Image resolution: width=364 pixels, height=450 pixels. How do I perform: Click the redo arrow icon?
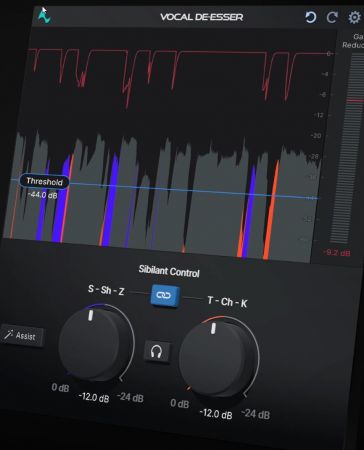[x=332, y=17]
